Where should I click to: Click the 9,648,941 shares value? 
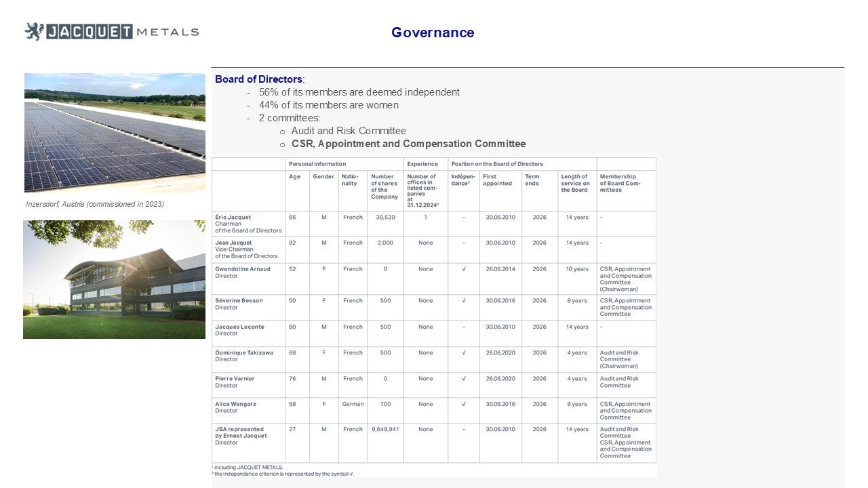(385, 429)
